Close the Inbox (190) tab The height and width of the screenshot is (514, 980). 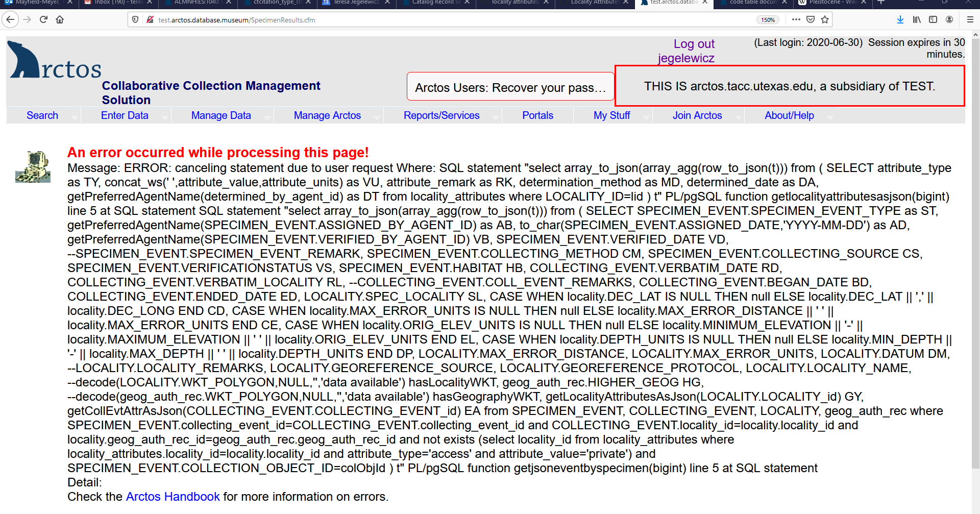point(150,3)
